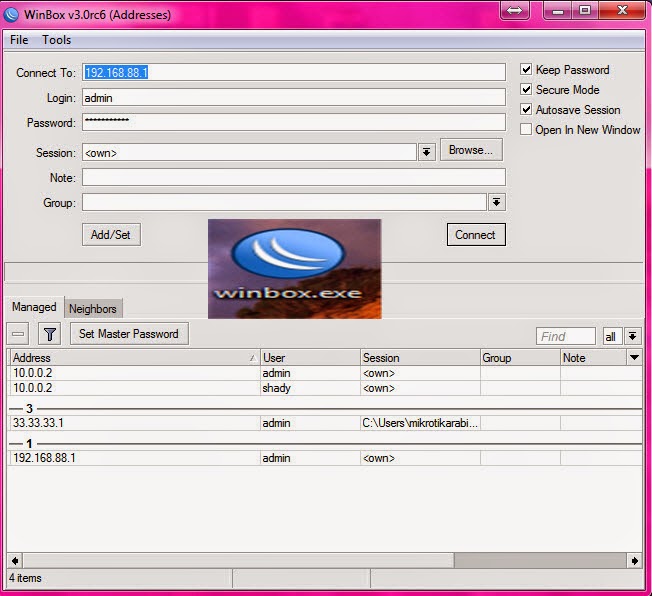Click the horizontal scrollbar track
The width and height of the screenshot is (652, 596).
click(540, 561)
